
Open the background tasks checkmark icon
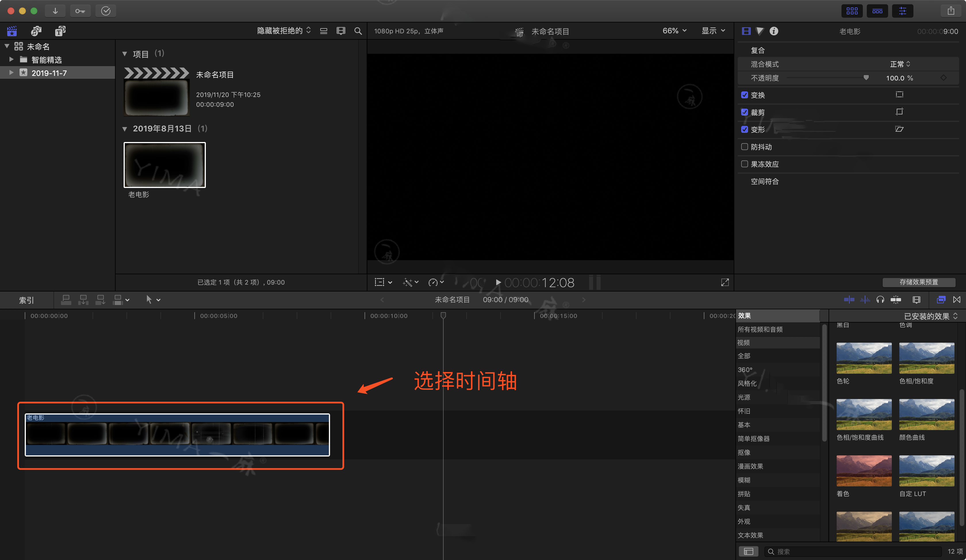(106, 11)
